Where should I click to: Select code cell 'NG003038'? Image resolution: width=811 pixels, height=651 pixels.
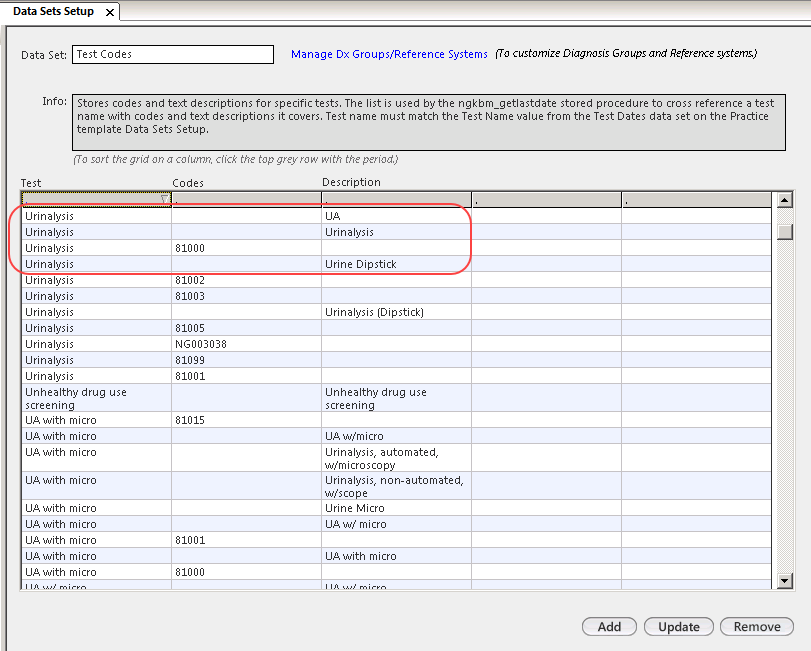[x=246, y=344]
